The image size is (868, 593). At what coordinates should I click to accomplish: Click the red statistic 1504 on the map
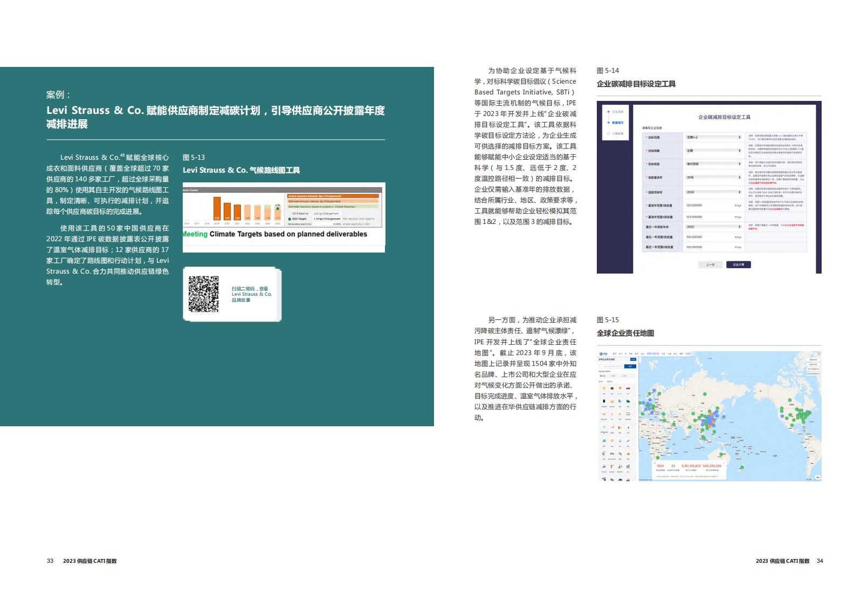click(660, 466)
